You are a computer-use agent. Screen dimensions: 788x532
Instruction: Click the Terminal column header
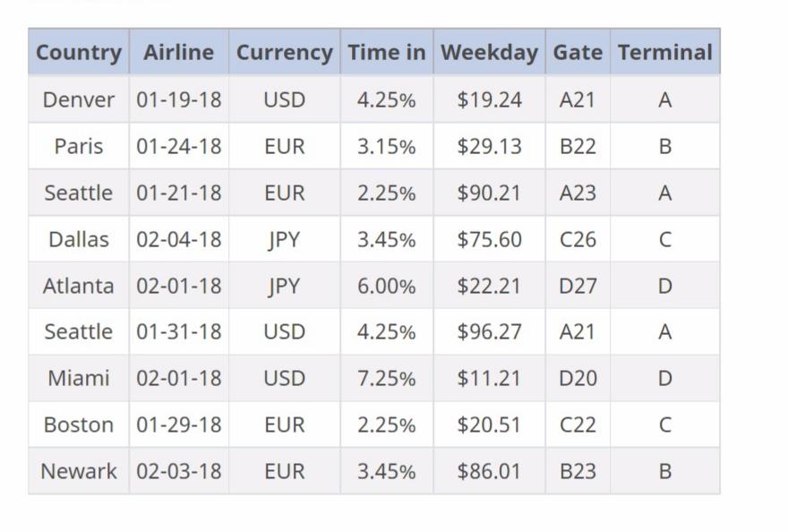click(x=664, y=53)
